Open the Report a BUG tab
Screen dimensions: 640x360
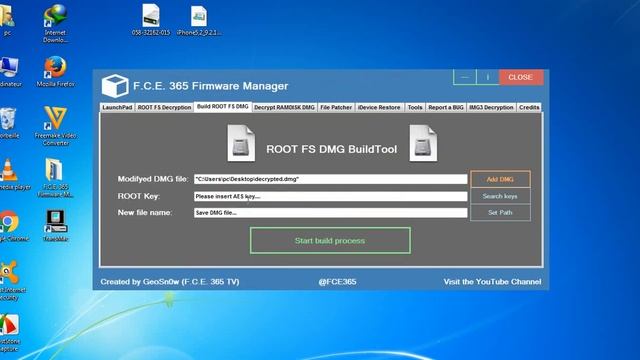click(446, 107)
